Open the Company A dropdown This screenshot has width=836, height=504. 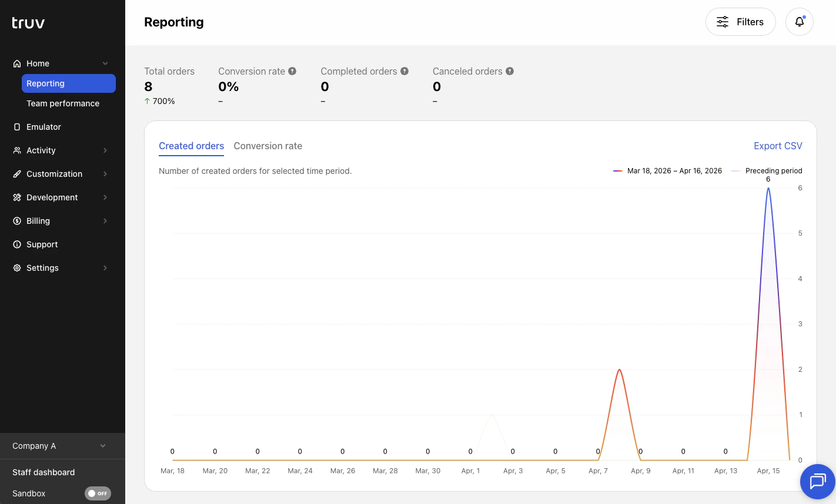coord(62,446)
